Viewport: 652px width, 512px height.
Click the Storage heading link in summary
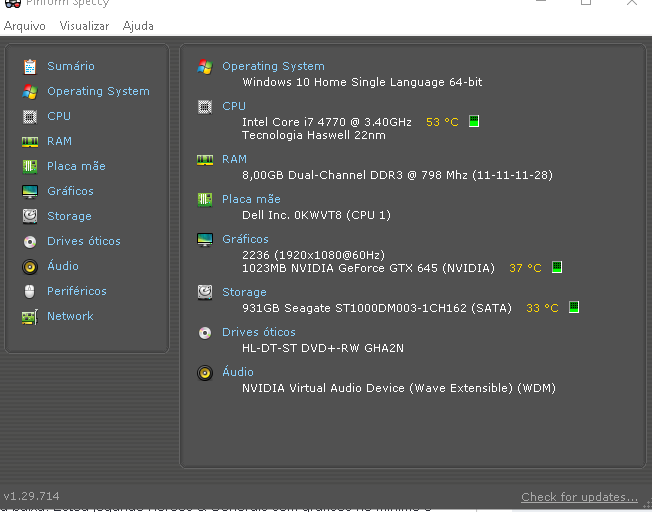[244, 292]
